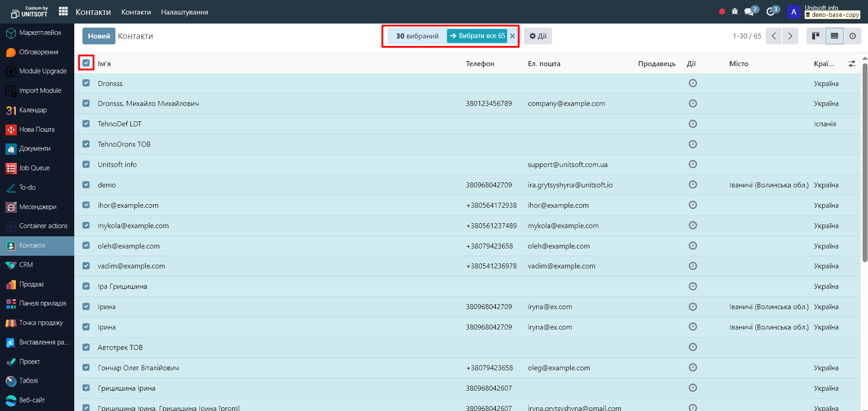
Task: Open the apps grid menu icon
Action: pos(63,11)
